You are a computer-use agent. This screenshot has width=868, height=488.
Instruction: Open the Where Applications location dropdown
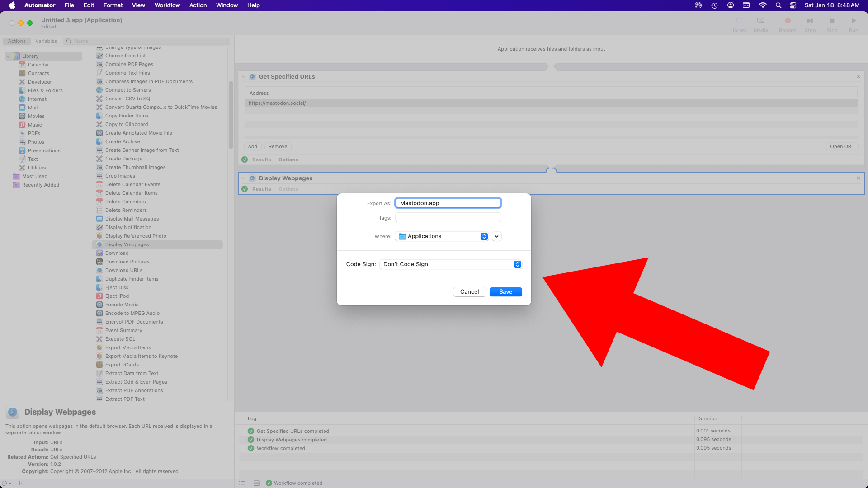pyautogui.click(x=442, y=236)
